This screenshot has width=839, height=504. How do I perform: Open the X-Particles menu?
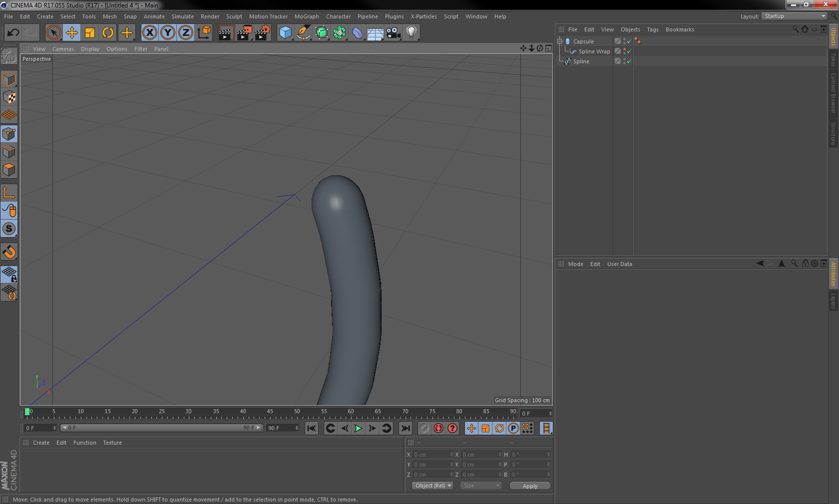tap(423, 16)
